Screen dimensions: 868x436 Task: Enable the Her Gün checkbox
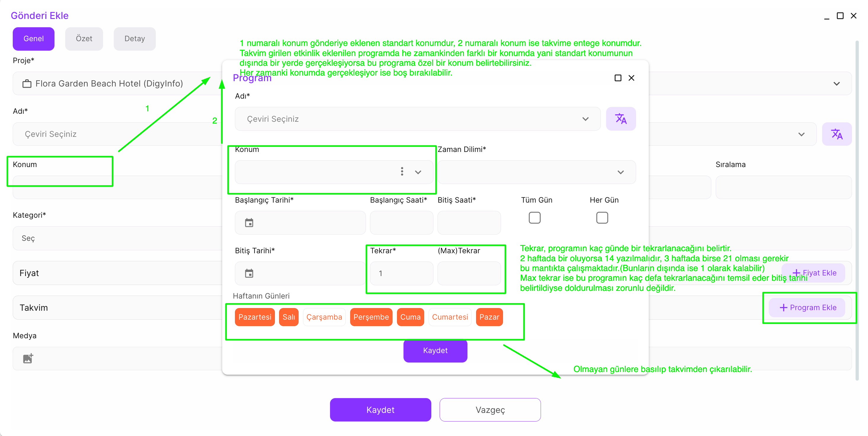pos(602,218)
